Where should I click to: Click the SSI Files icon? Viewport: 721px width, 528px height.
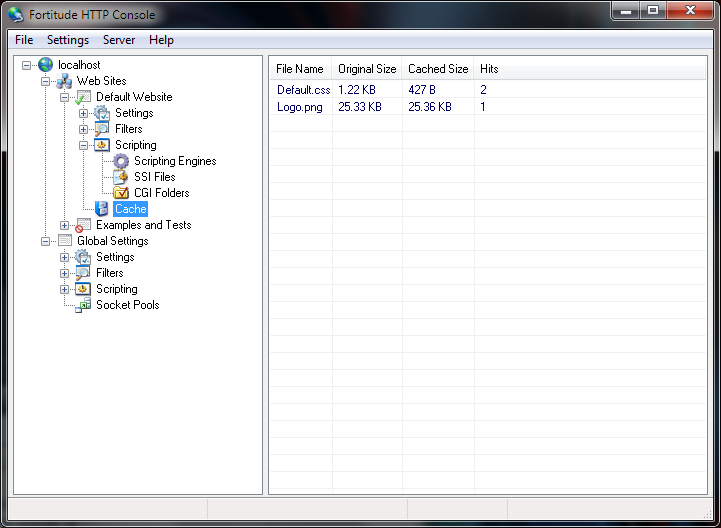[121, 177]
